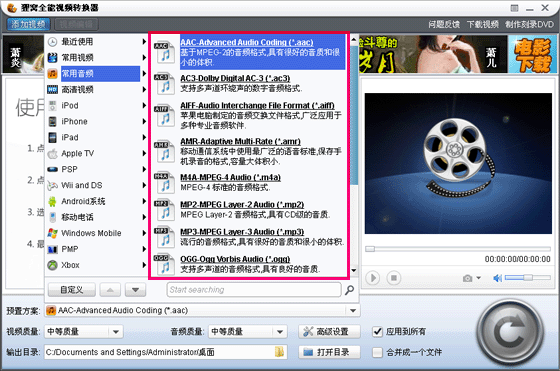Expand the 常用视频 submenu arrow
This screenshot has width=560, height=371.
coord(144,57)
